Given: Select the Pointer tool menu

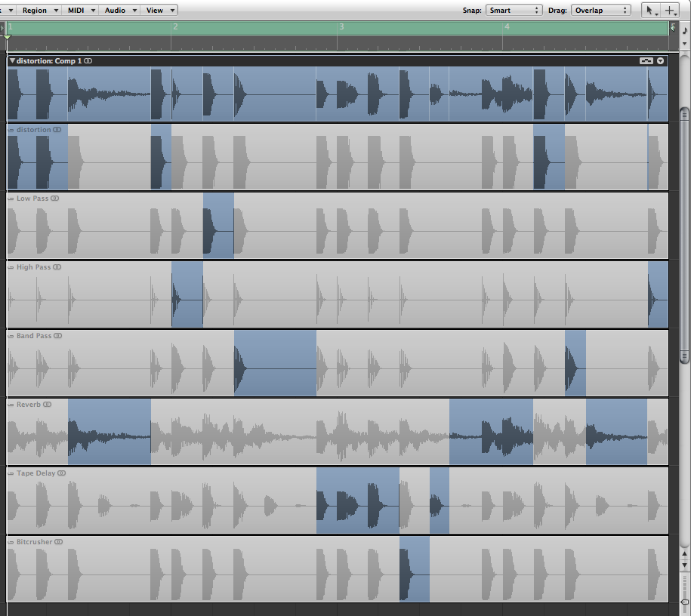Looking at the screenshot, I should pos(651,11).
